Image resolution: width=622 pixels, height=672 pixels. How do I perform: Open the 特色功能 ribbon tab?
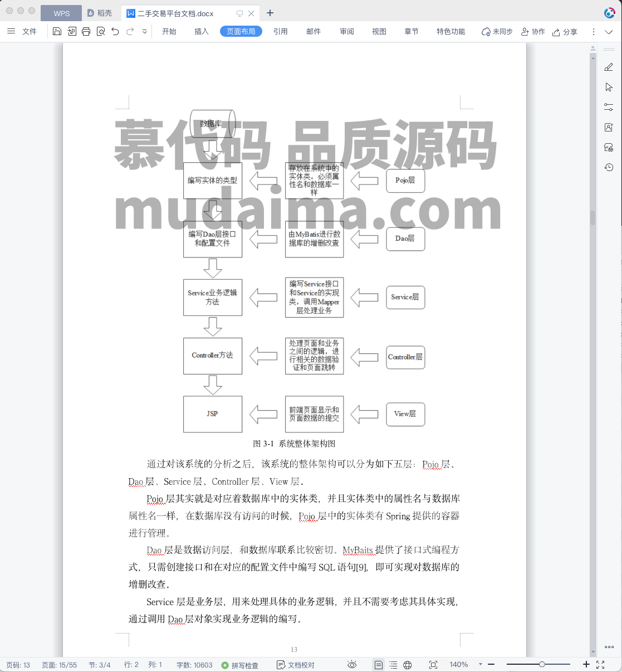(x=451, y=32)
